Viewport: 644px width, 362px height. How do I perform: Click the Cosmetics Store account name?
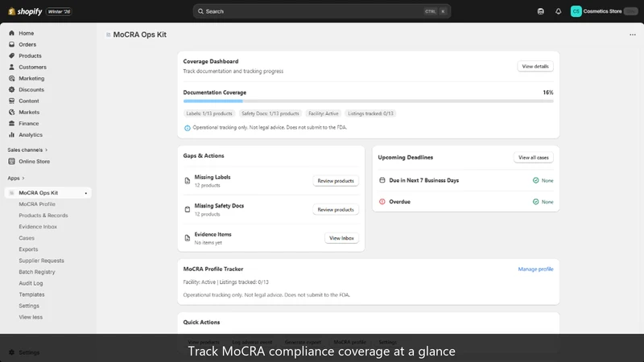tap(602, 11)
